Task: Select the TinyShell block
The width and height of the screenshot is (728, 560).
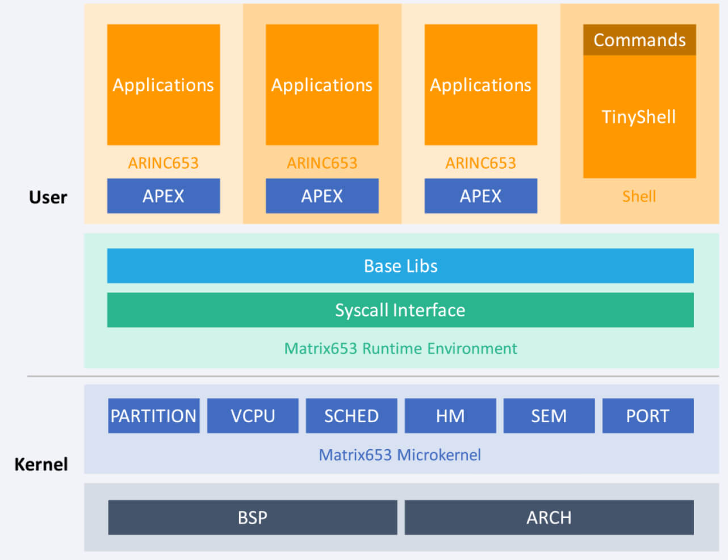Action: pyautogui.click(x=639, y=117)
